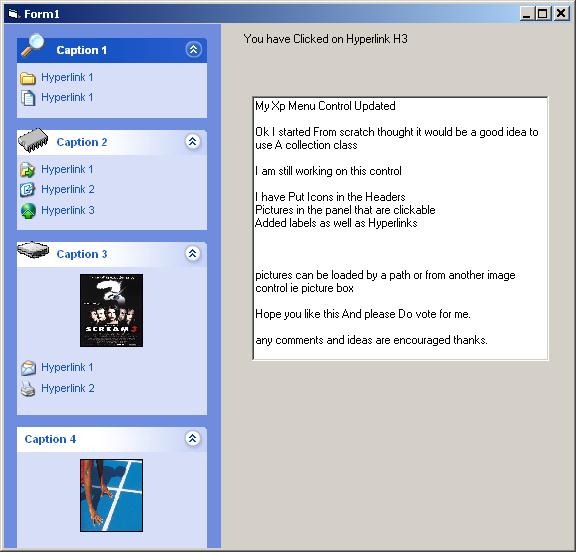
Task: Collapse the Caption 4 panel using its chevron
Action: 192,439
